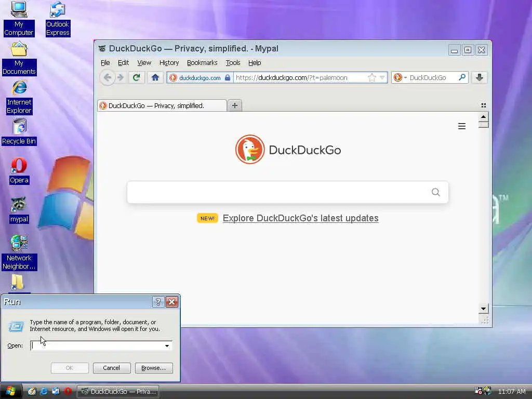Screen dimensions: 532x399
Task: Cancel the Run dialog
Action: 111,368
